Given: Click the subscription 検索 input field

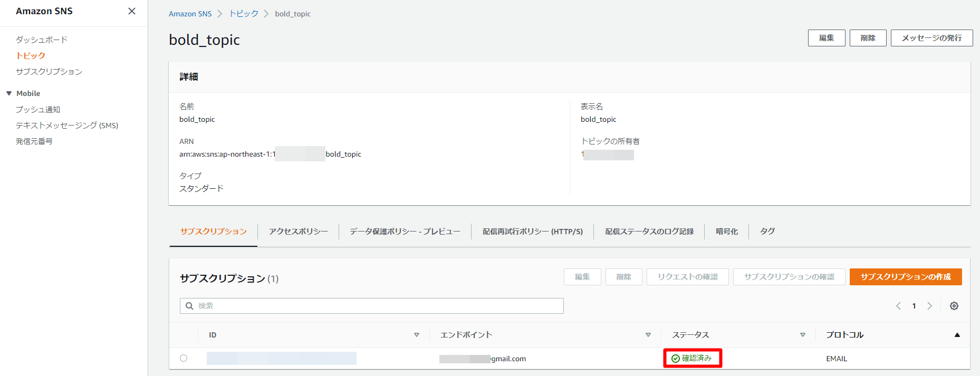Looking at the screenshot, I should [x=372, y=306].
